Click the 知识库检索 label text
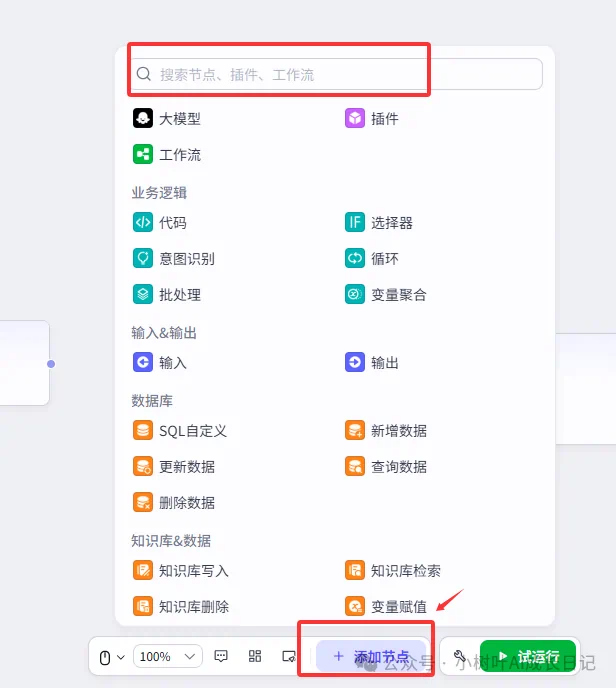This screenshot has width=616, height=688. 406,570
